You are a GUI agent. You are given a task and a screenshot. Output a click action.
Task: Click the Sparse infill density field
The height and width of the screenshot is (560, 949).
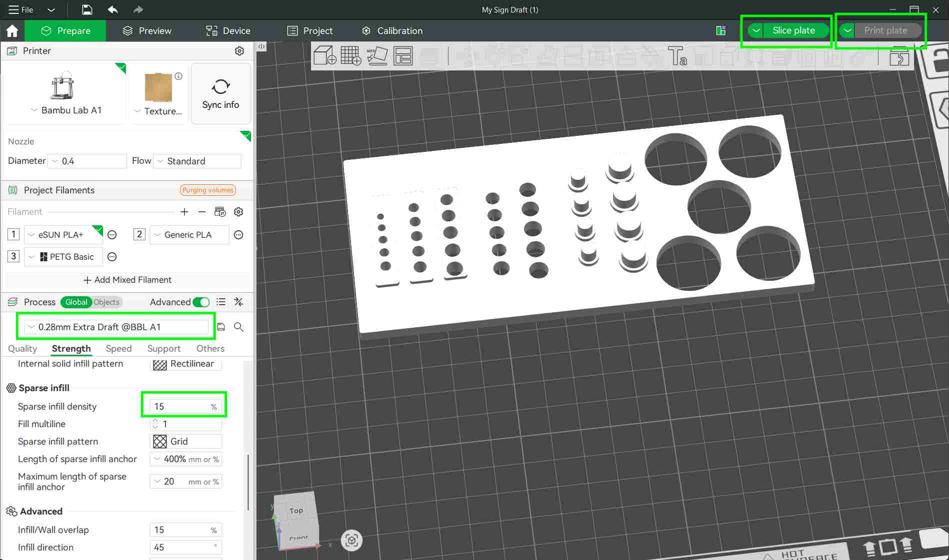pyautogui.click(x=185, y=407)
